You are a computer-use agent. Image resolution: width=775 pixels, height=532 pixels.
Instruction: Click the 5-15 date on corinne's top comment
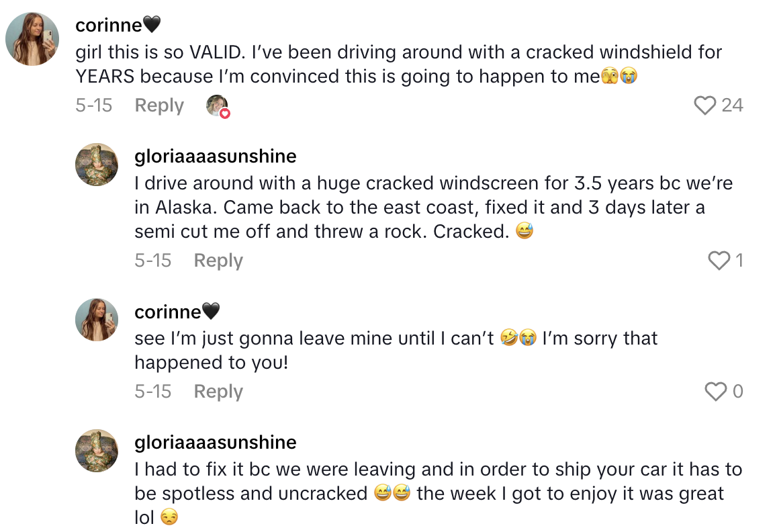coord(93,105)
